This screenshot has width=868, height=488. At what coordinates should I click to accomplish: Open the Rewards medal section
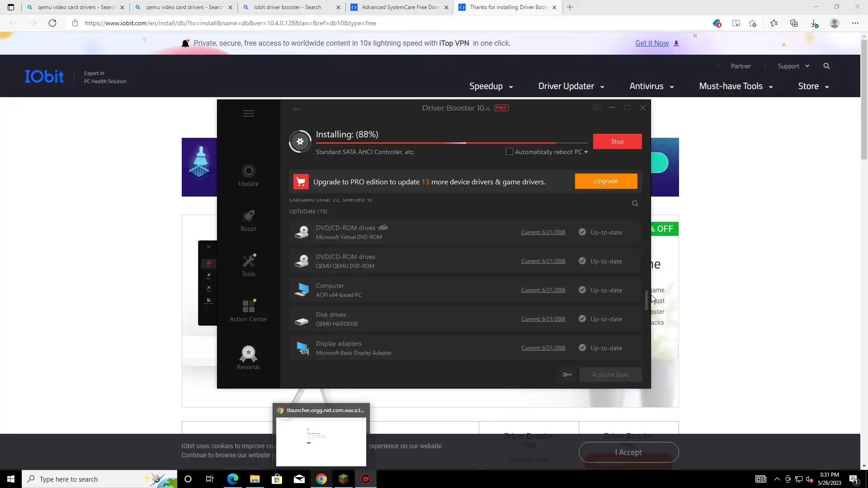(x=248, y=357)
